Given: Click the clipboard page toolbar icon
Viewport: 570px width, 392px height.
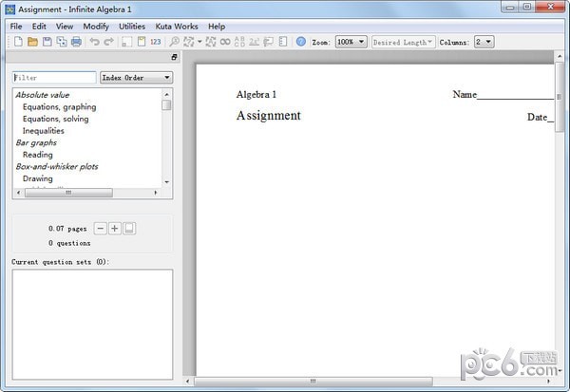Looking at the screenshot, I should 142,42.
